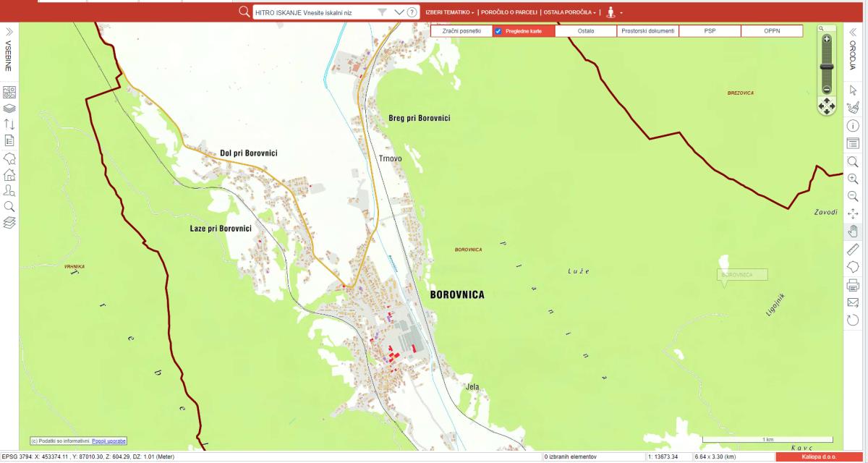868x463 pixels.
Task: Click the measure distance ruler tool
Action: (853, 250)
